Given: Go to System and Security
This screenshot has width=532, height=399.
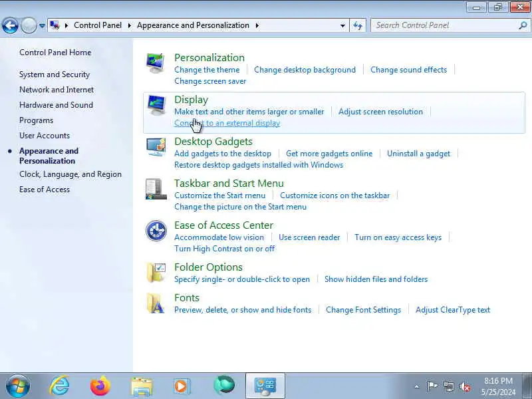Looking at the screenshot, I should (x=55, y=74).
